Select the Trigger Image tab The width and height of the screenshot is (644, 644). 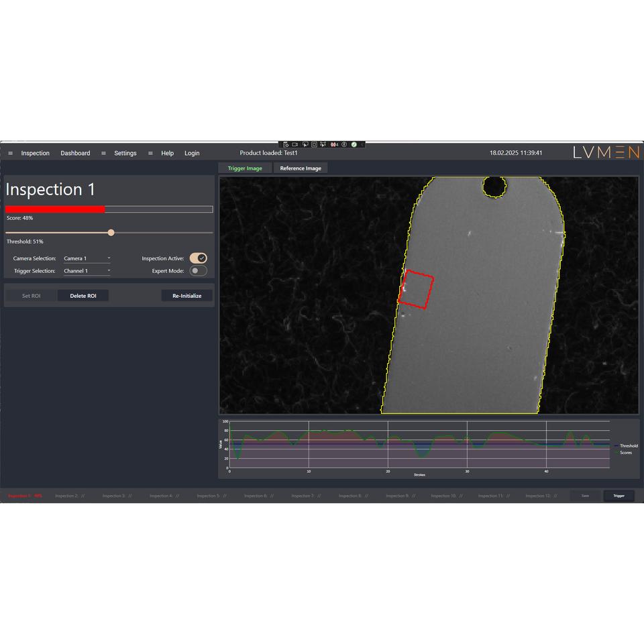tap(245, 168)
